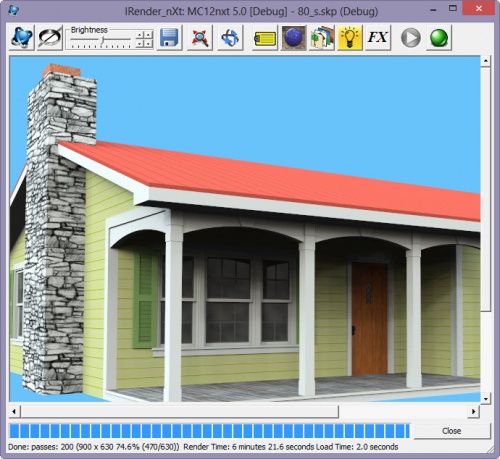Click the horizontal scrollbar left arrow
Screen dimensions: 500x459
(14, 411)
